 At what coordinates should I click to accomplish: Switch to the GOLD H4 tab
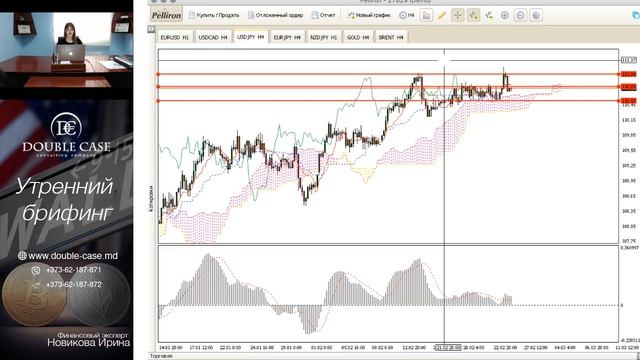point(358,37)
